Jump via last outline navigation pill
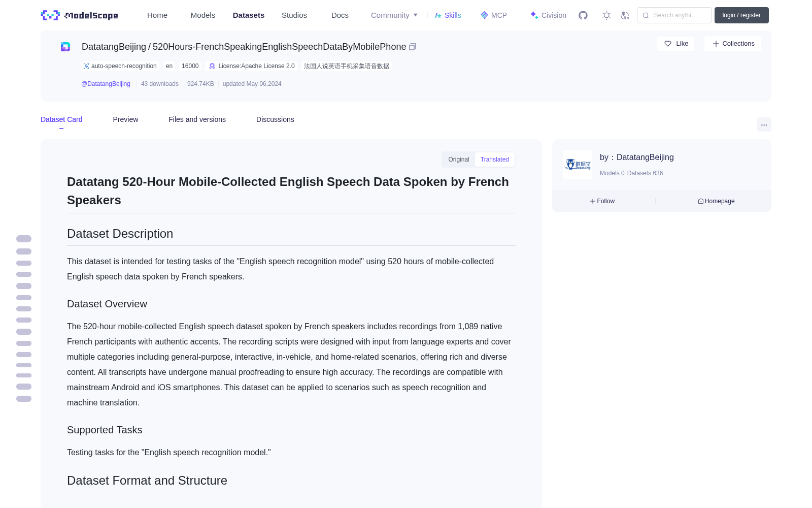Image resolution: width=812 pixels, height=508 pixels. pyautogui.click(x=24, y=399)
